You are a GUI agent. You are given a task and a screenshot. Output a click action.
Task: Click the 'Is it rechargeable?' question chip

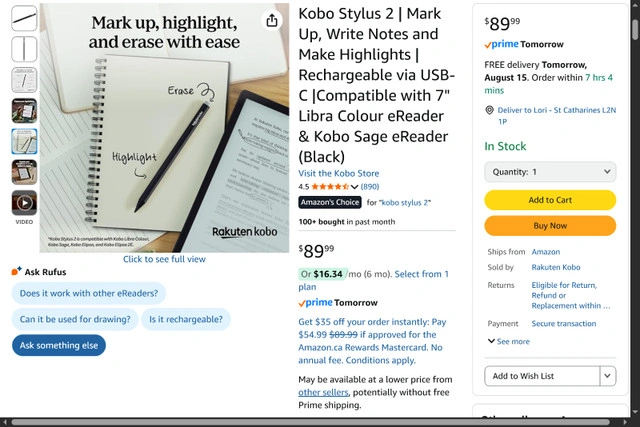(186, 320)
